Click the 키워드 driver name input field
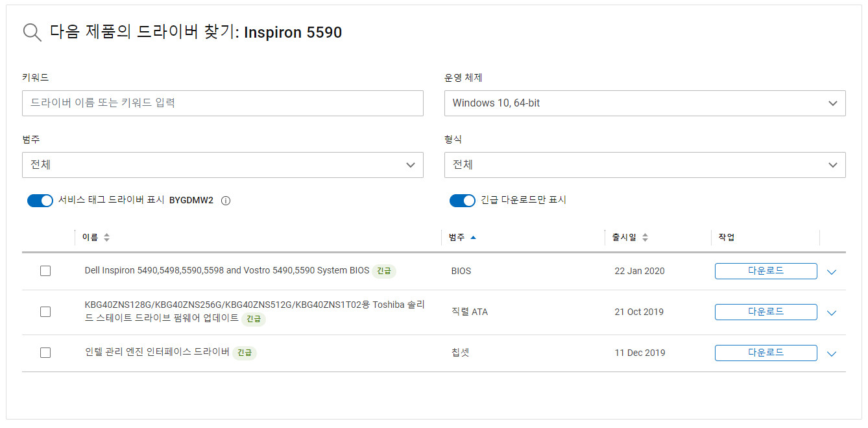This screenshot has height=428, width=868. (223, 103)
